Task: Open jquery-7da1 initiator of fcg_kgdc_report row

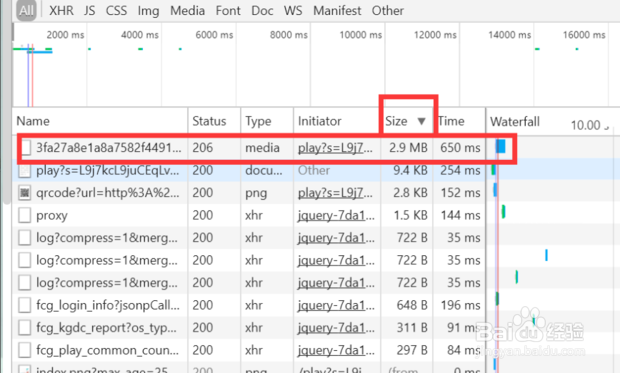Action: coord(336,328)
